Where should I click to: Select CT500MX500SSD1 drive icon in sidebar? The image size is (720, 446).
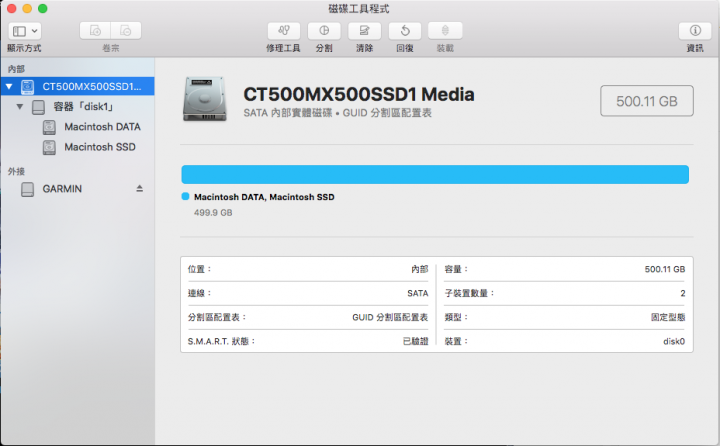(28, 86)
